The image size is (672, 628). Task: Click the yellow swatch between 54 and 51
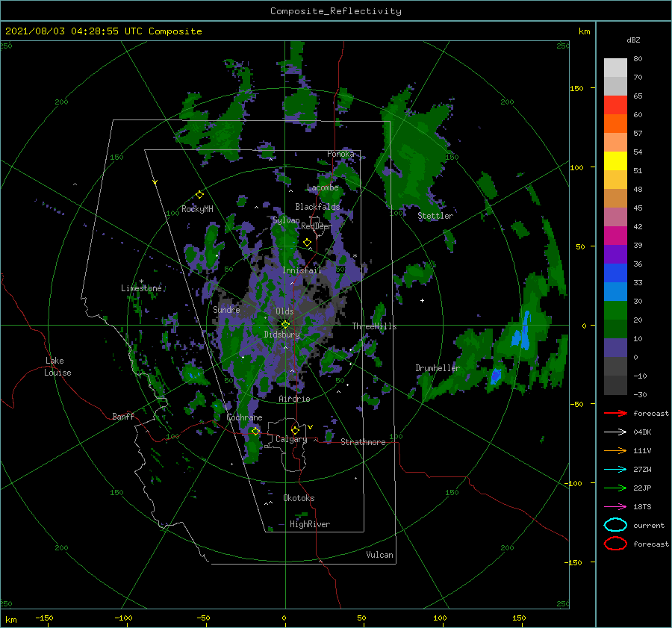coord(615,161)
